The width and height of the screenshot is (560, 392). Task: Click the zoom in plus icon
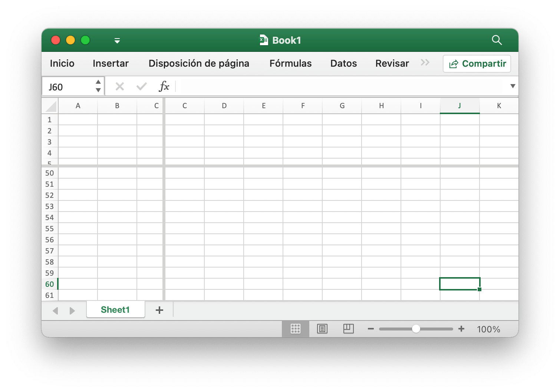coord(461,329)
